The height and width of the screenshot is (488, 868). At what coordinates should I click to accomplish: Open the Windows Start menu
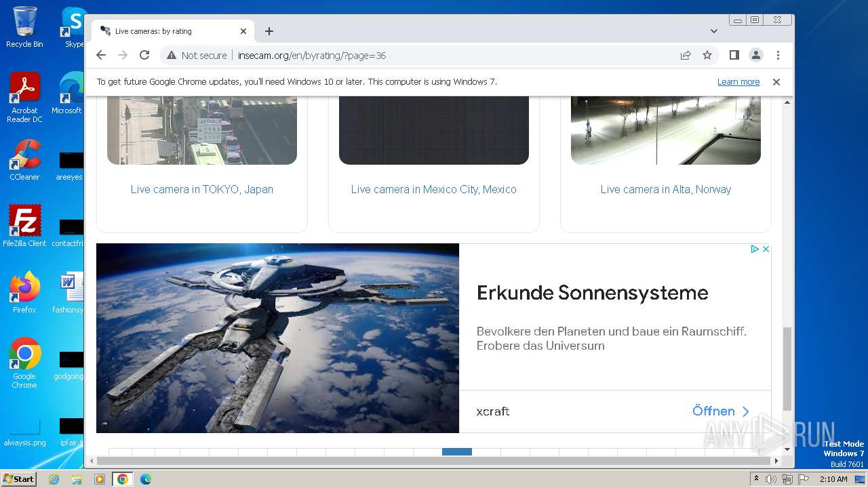click(18, 479)
